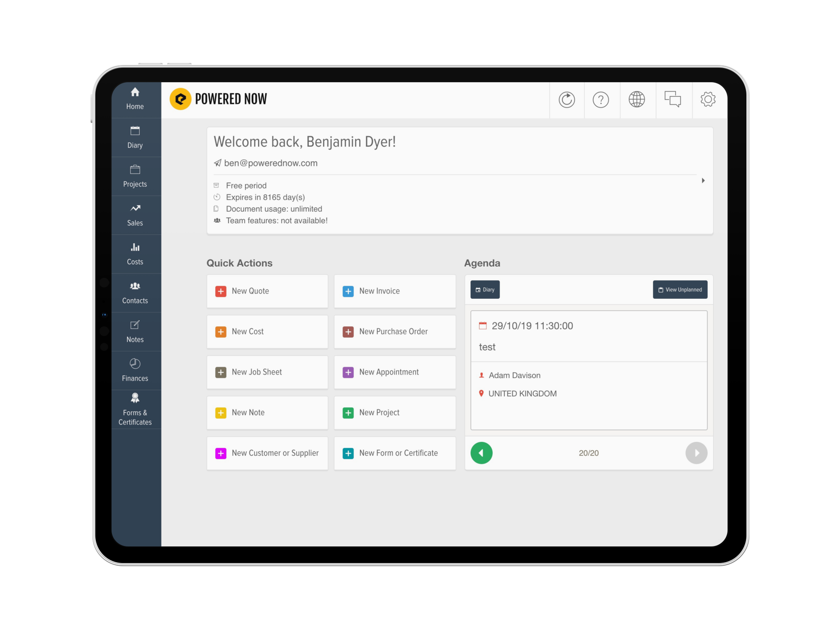Expand account info arrow
Screen dimensions: 840x630
point(703,181)
